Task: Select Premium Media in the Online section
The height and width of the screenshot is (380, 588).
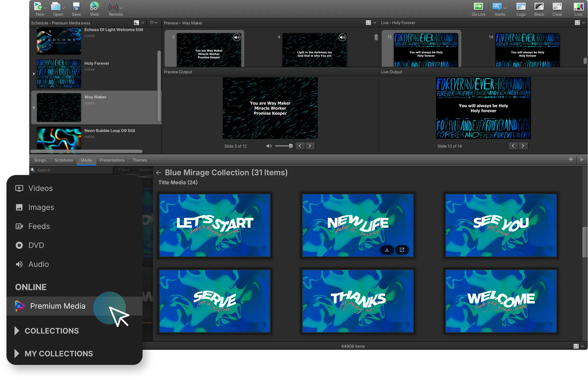Action: [x=58, y=306]
